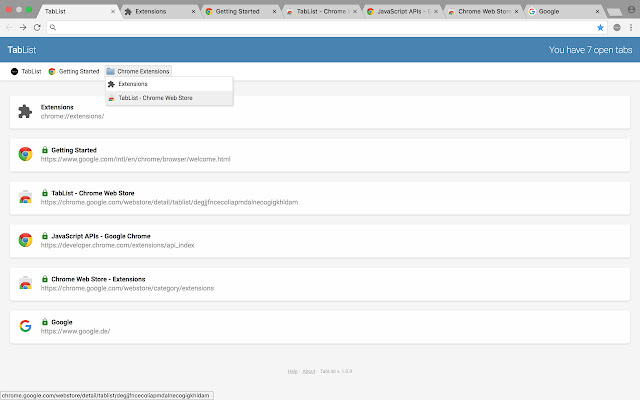
Task: Click the Chrome Extensions folder icon
Action: click(x=110, y=71)
